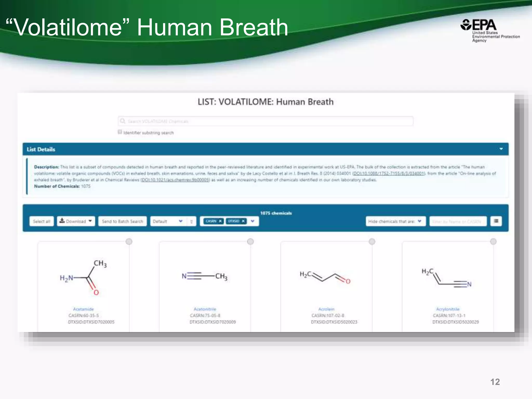Click Number of Chemicals: 1075 text

62,186
